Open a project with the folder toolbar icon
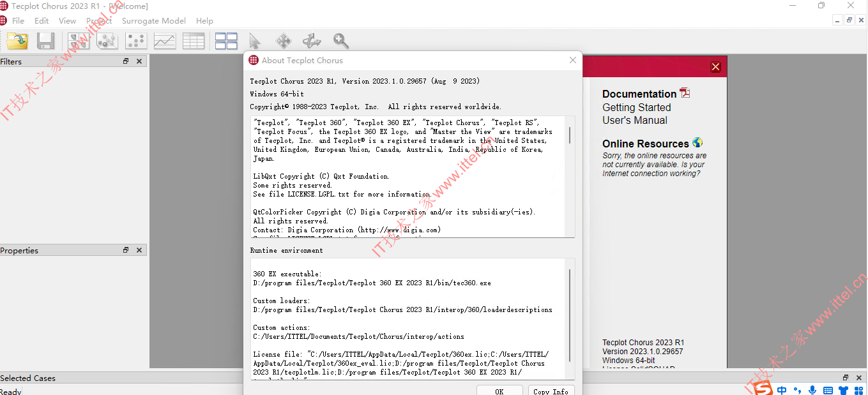868x395 pixels. click(x=17, y=41)
